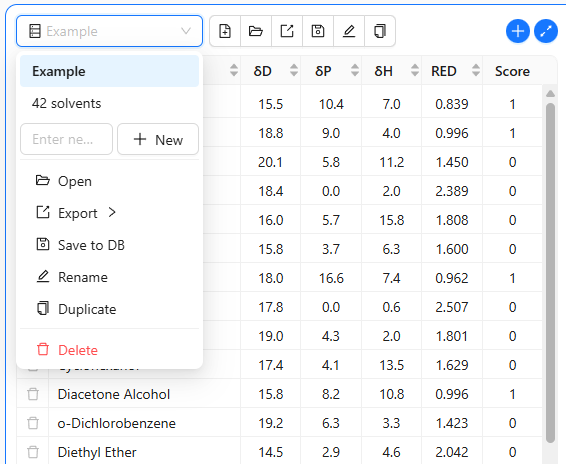Click the rename pencil toolbar icon
The image size is (566, 464).
pos(349,31)
